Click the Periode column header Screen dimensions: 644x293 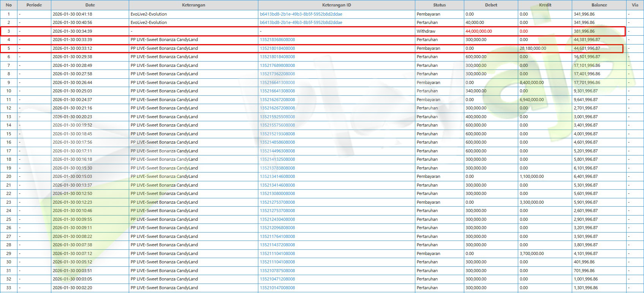[x=34, y=5]
